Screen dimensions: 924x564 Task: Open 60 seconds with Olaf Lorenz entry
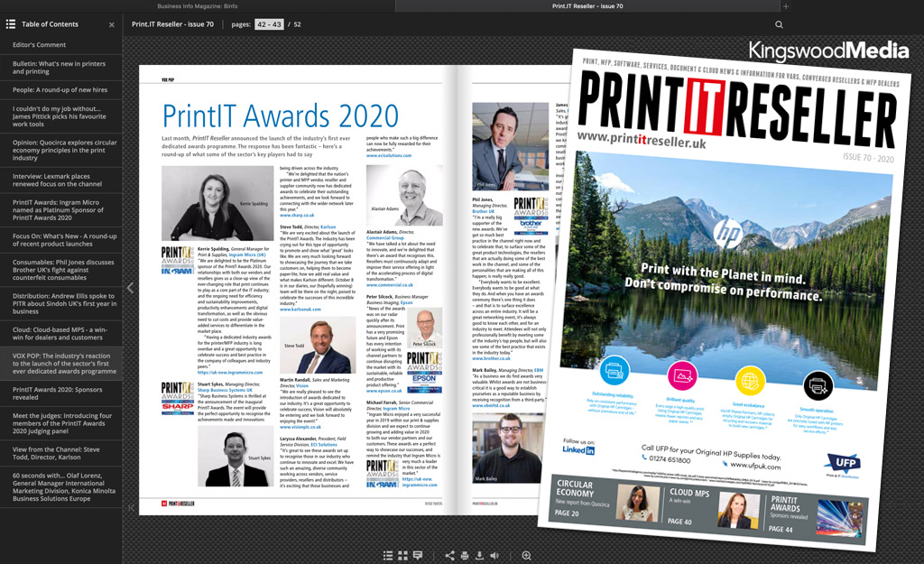tap(61, 486)
